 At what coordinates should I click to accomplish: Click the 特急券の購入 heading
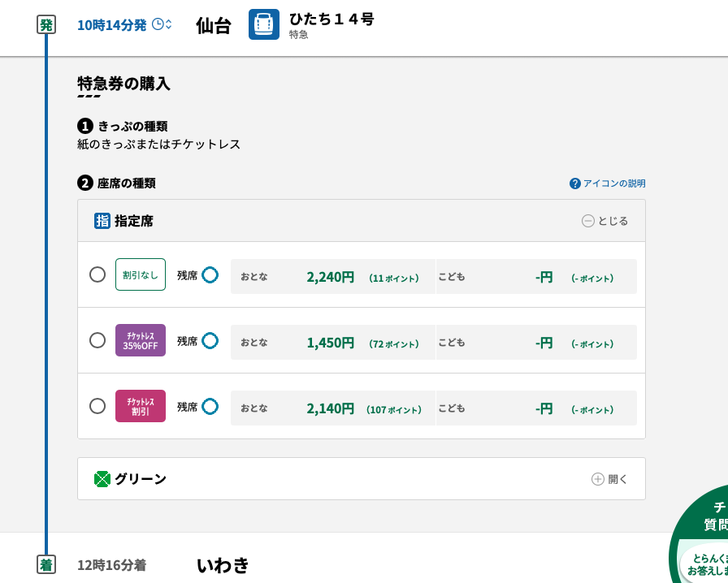123,84
